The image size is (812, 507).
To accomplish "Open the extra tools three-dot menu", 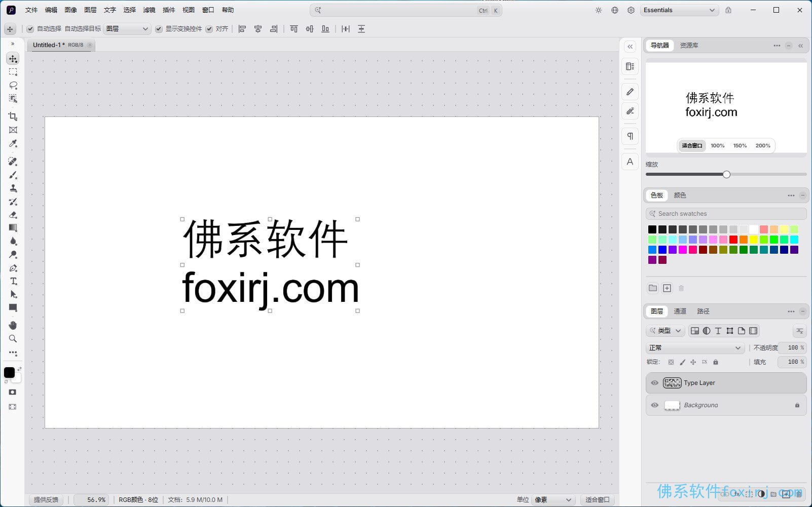I will pos(13,353).
